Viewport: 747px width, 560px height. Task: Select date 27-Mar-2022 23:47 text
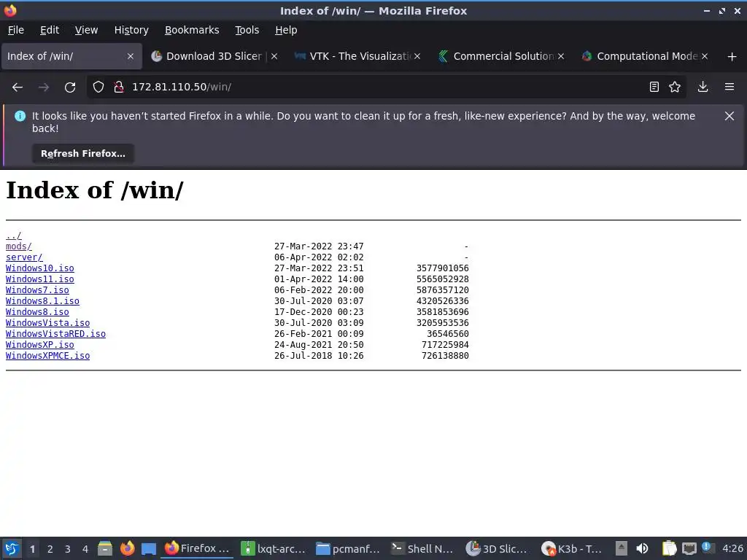click(x=319, y=246)
